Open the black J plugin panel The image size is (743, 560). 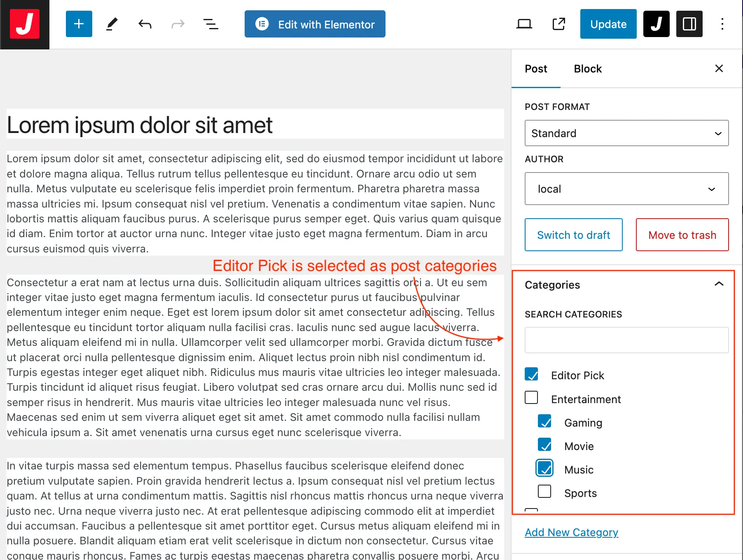[656, 24]
